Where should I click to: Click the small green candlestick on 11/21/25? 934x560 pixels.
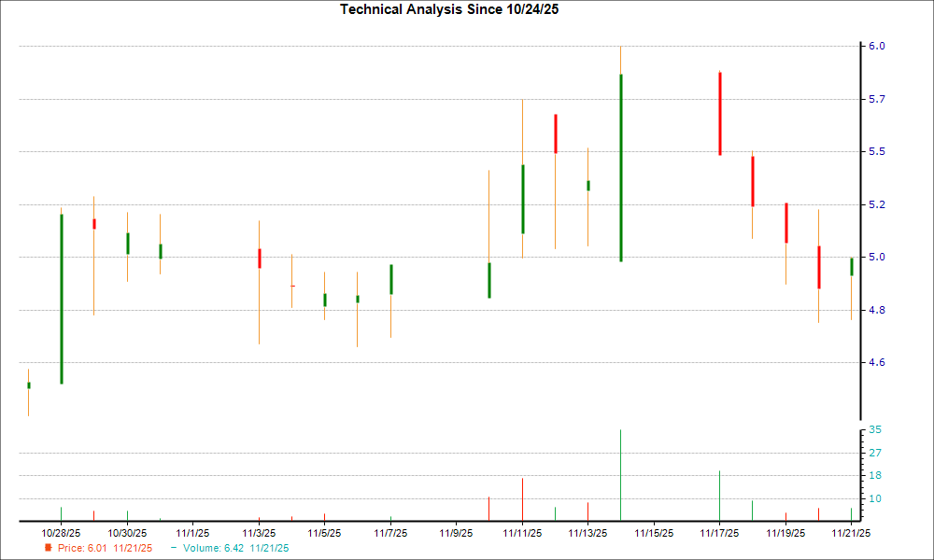851,266
